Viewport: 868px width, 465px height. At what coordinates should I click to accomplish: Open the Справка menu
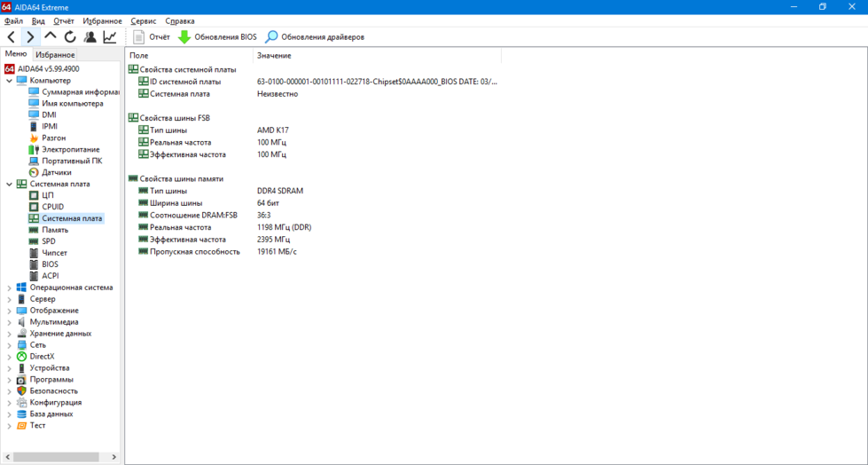point(180,20)
